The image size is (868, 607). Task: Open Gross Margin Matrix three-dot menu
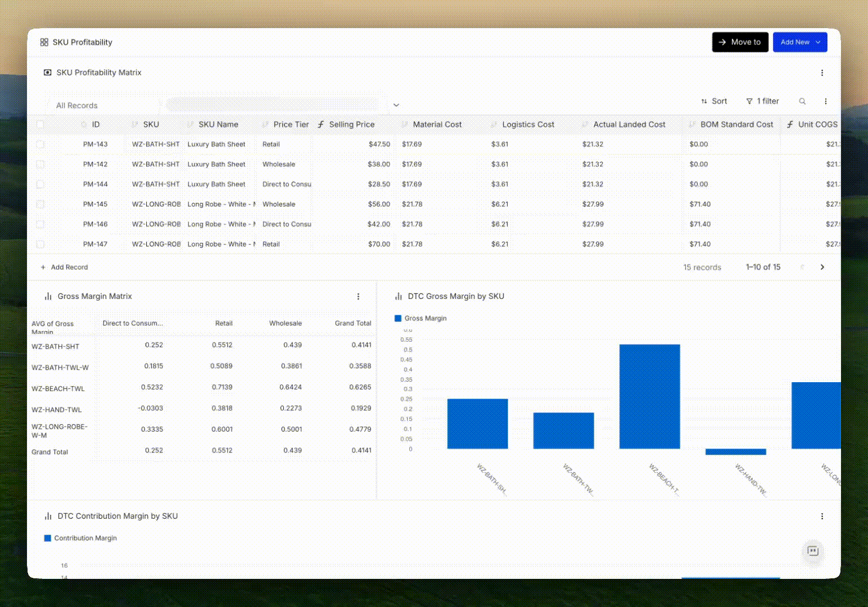(358, 297)
